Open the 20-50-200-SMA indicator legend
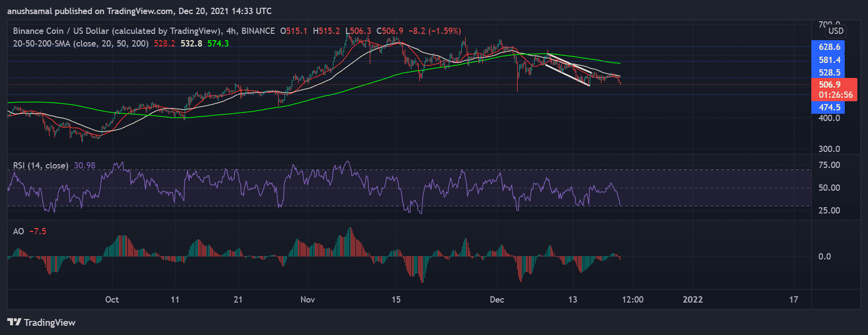868x335 pixels. [x=80, y=44]
